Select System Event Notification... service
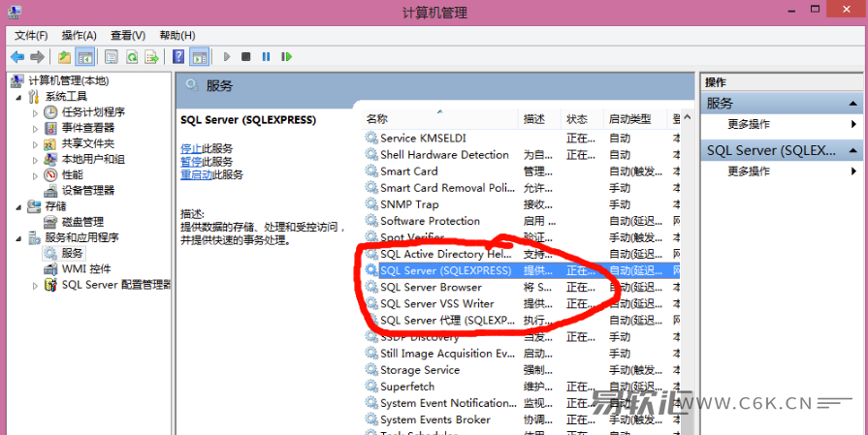868x435 pixels. click(448, 403)
